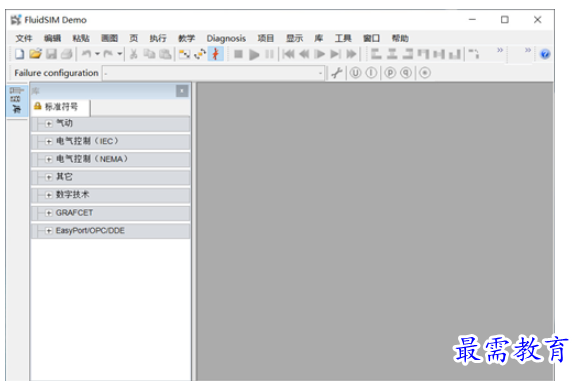The width and height of the screenshot is (577, 381).
Task: Redo the last undone action
Action: pos(108,54)
